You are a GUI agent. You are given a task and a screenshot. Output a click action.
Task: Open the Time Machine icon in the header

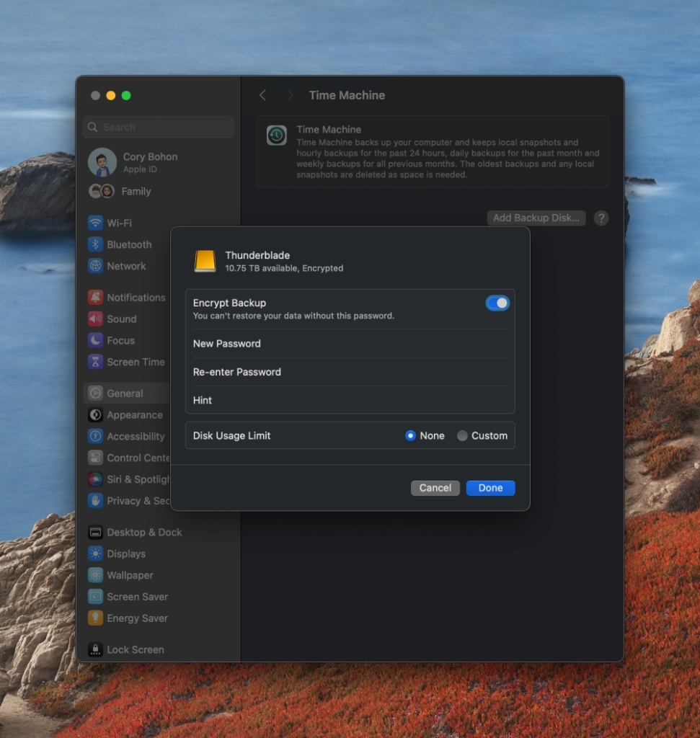[276, 135]
